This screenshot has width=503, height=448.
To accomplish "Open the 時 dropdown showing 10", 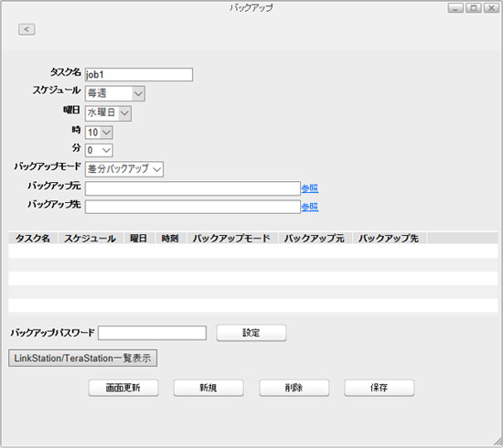I will [99, 133].
